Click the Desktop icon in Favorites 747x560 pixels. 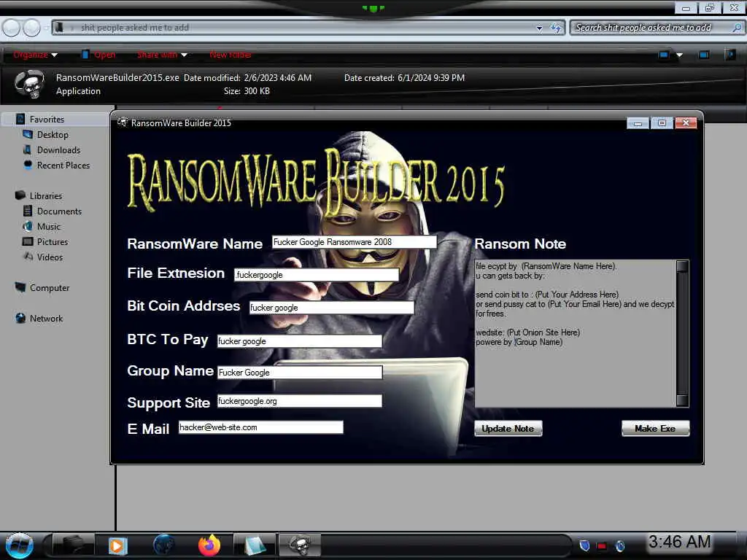28,134
